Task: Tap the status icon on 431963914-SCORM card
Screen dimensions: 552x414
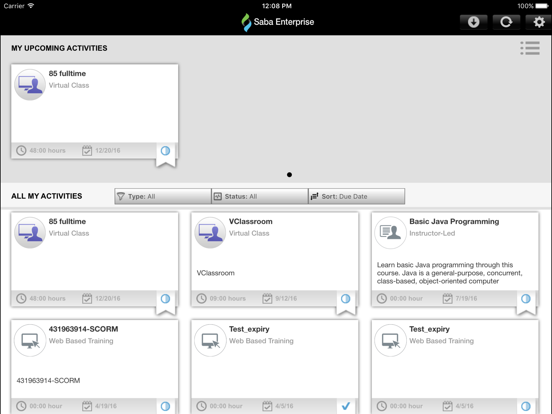Action: (x=165, y=406)
